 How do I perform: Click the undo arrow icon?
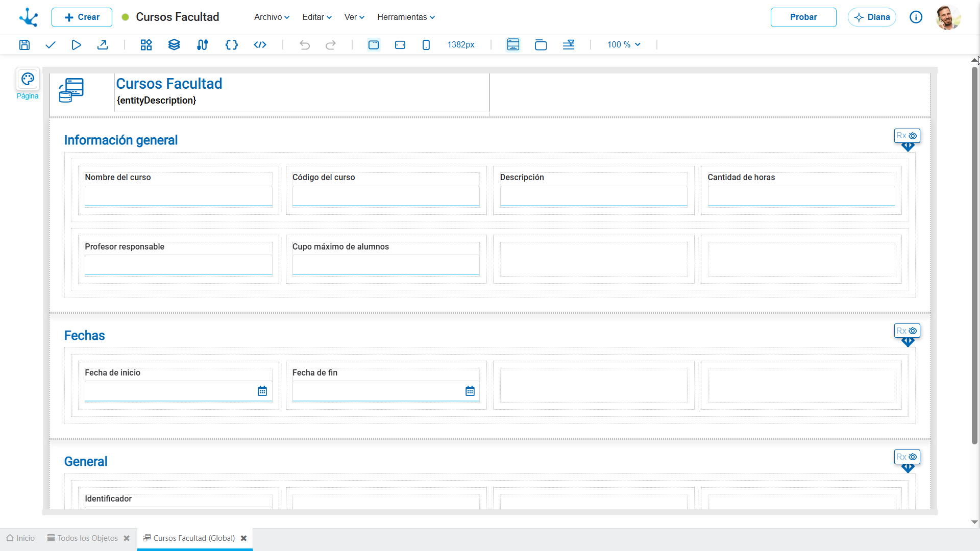305,45
